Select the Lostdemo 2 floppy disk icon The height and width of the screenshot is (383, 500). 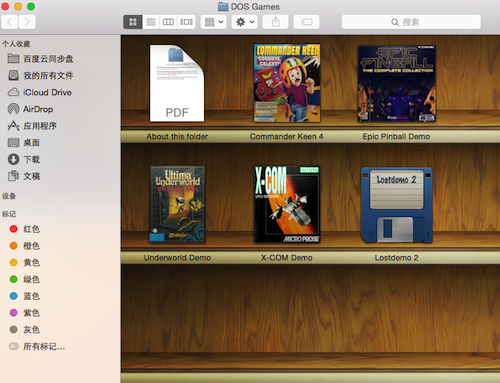396,205
